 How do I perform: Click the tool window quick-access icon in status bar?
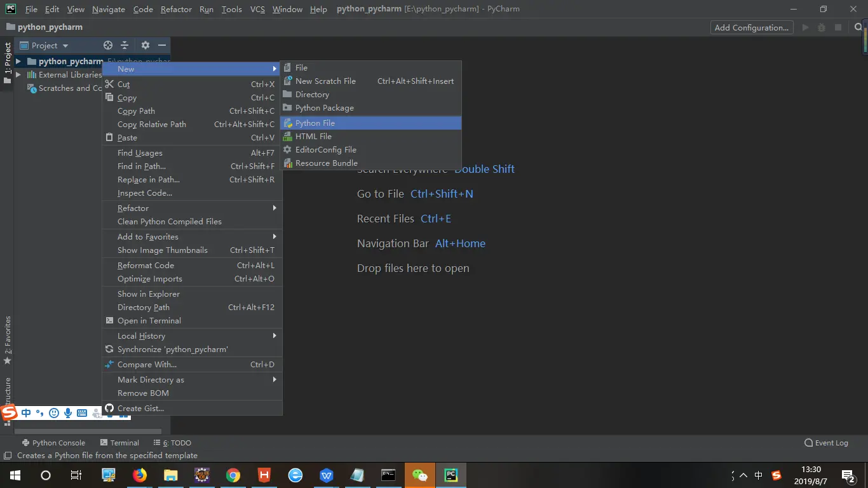click(7, 456)
